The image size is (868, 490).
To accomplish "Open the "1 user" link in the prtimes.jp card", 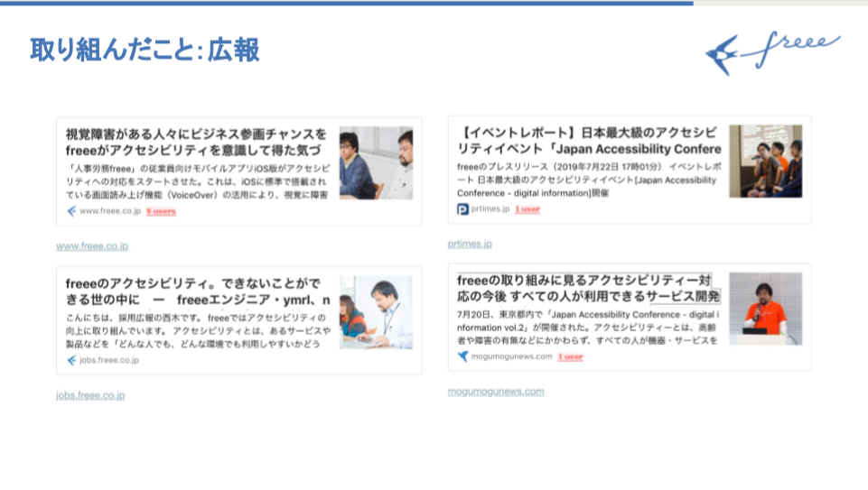I will pyautogui.click(x=527, y=209).
